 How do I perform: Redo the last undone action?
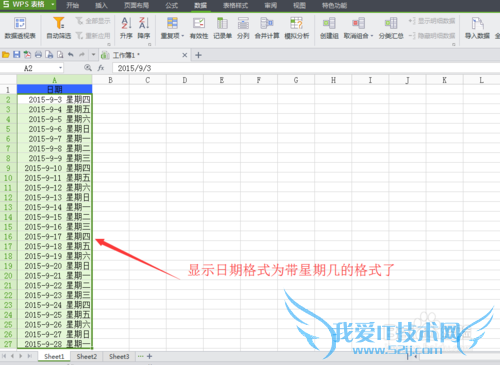(82, 55)
